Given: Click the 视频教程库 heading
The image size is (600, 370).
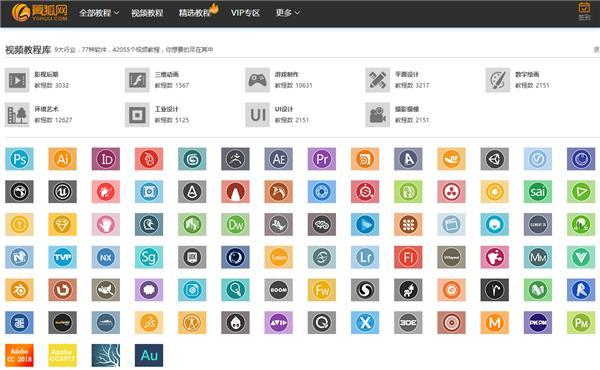Looking at the screenshot, I should 28,50.
